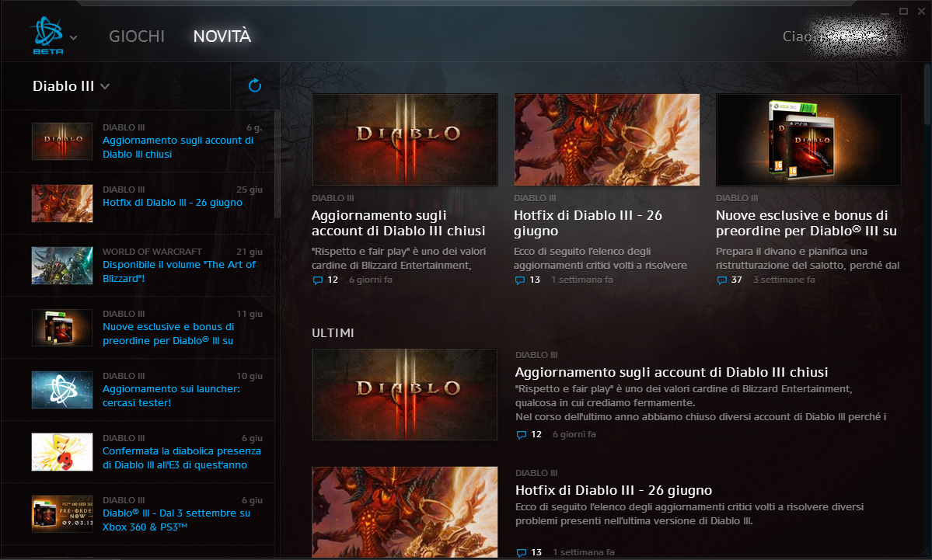The width and height of the screenshot is (932, 560).
Task: Select the NOVITÀ tab
Action: (222, 37)
